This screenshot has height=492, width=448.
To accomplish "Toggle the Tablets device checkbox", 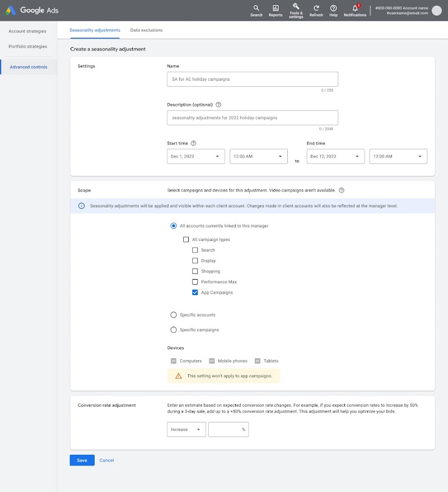I will (x=258, y=360).
